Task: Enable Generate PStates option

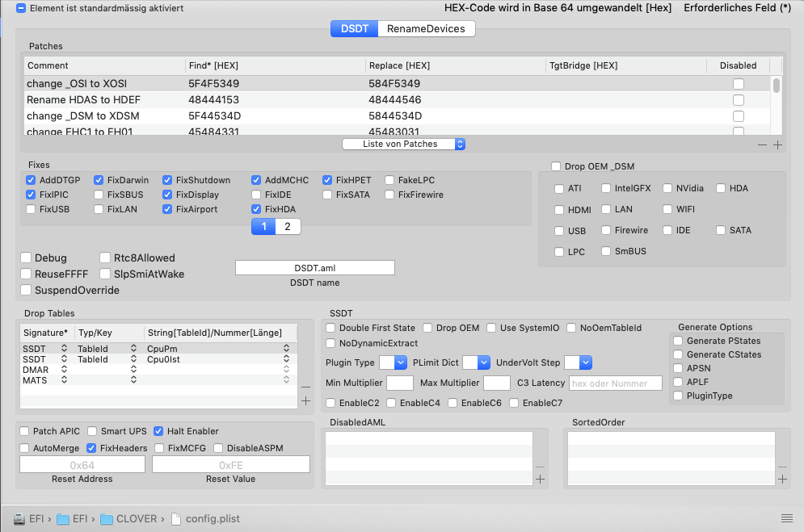Action: click(x=678, y=341)
